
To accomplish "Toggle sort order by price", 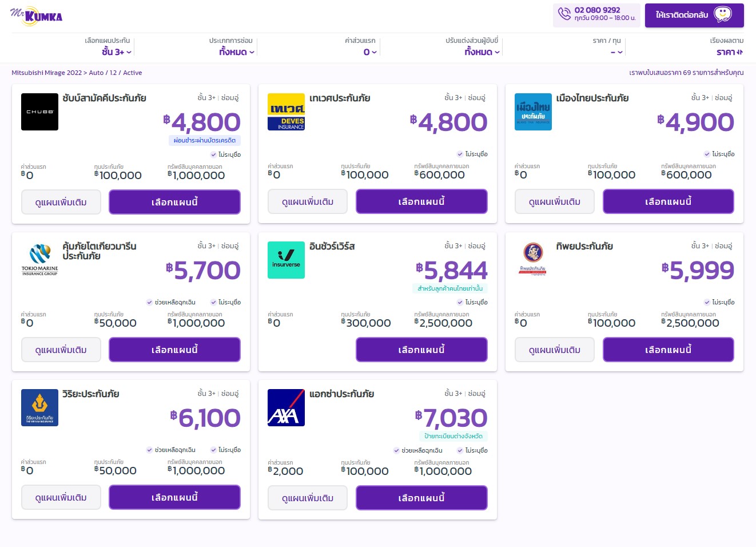I will click(730, 52).
